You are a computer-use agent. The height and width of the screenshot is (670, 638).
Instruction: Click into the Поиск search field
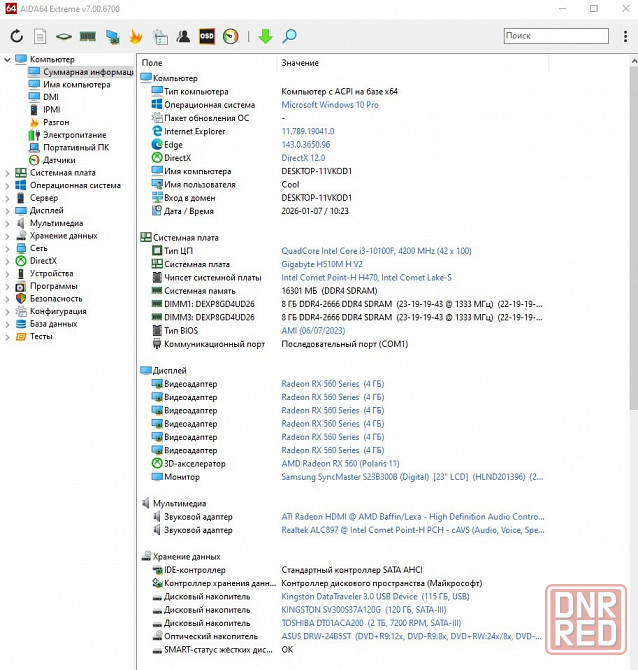coord(554,36)
